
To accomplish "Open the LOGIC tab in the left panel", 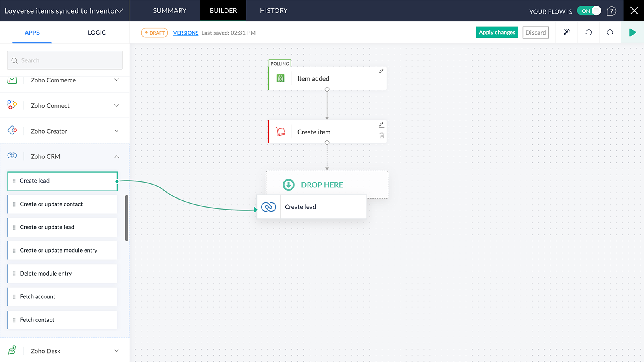I will (x=96, y=33).
